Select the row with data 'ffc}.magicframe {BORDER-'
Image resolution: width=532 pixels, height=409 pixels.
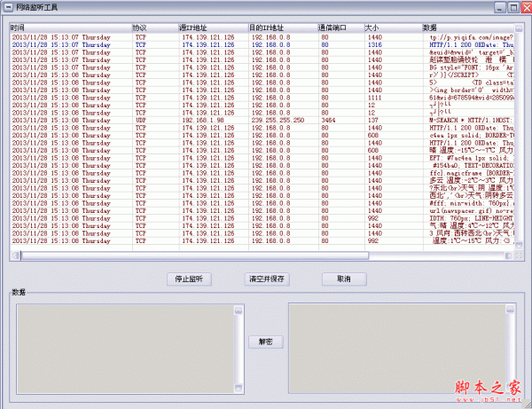click(262, 173)
